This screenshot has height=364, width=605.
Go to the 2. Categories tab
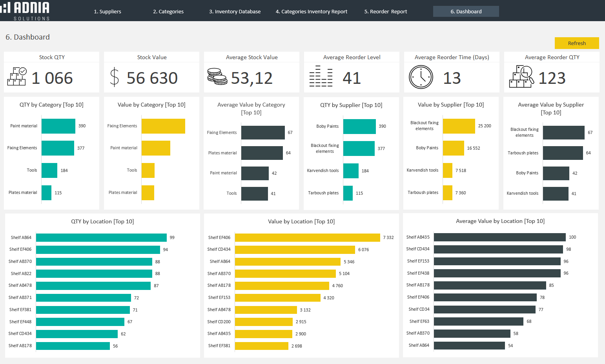point(168,12)
